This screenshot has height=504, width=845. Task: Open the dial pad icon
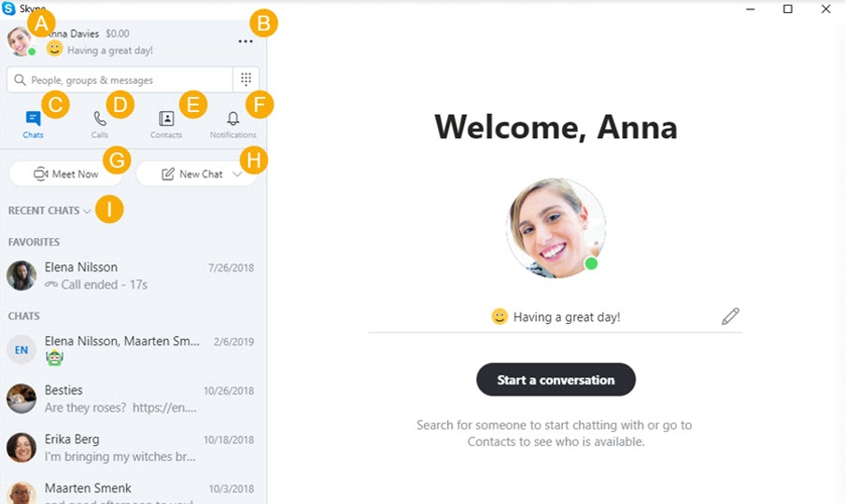pyautogui.click(x=246, y=79)
